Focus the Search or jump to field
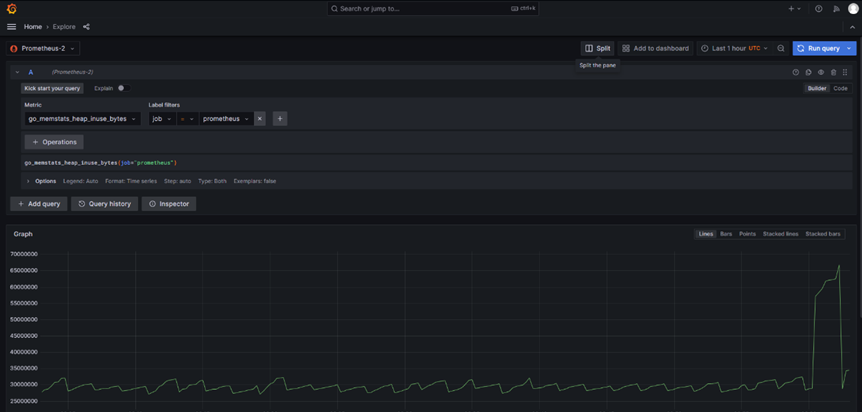The image size is (862, 412). (433, 9)
